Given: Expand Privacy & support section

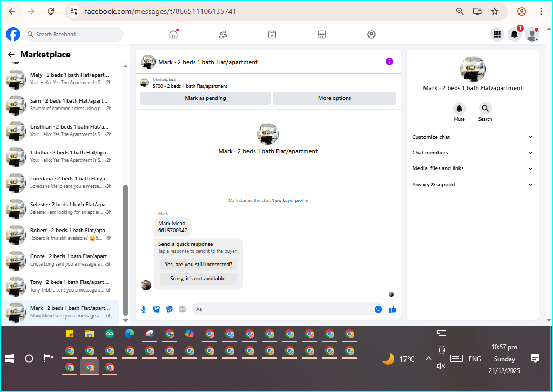Looking at the screenshot, I should coord(473,184).
